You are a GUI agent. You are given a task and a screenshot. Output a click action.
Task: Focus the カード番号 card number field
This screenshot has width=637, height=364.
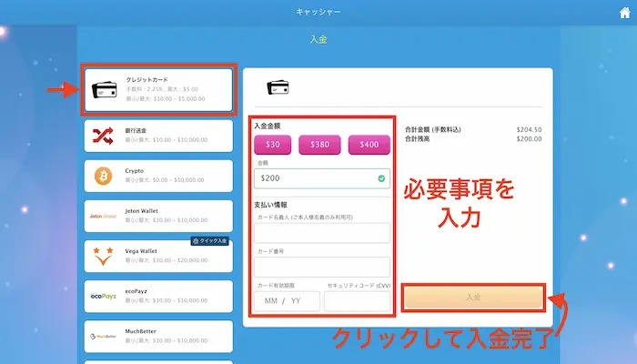[x=322, y=267]
